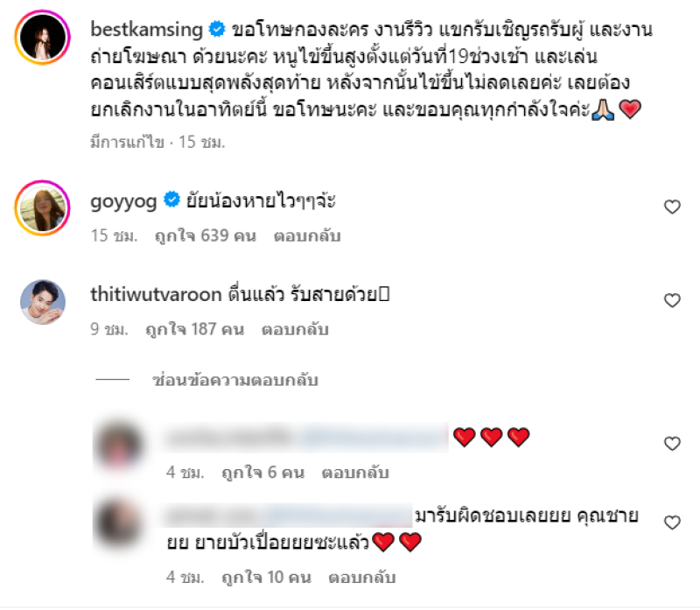Open goyyog username link
The height and width of the screenshot is (610, 700).
pyautogui.click(x=123, y=201)
